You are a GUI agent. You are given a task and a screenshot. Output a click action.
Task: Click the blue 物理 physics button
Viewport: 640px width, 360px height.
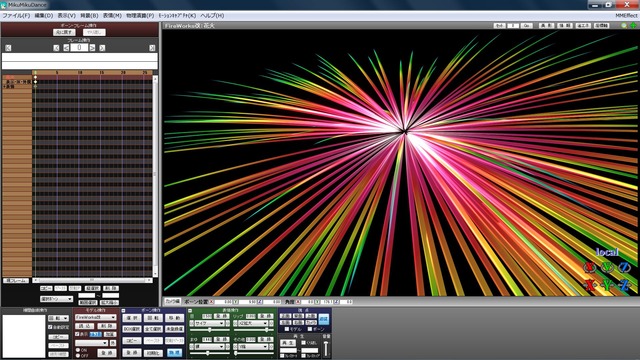pos(174,353)
